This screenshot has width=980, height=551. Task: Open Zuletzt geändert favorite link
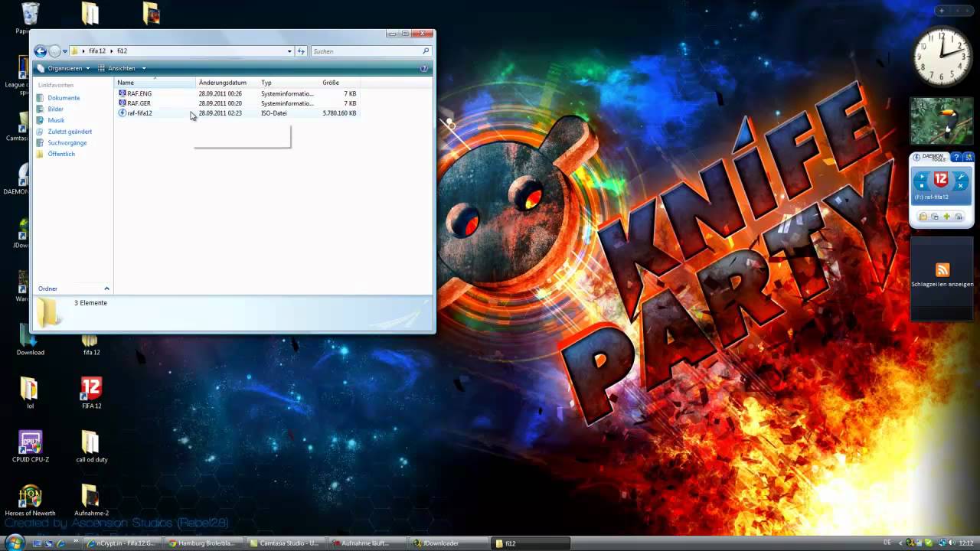[70, 132]
